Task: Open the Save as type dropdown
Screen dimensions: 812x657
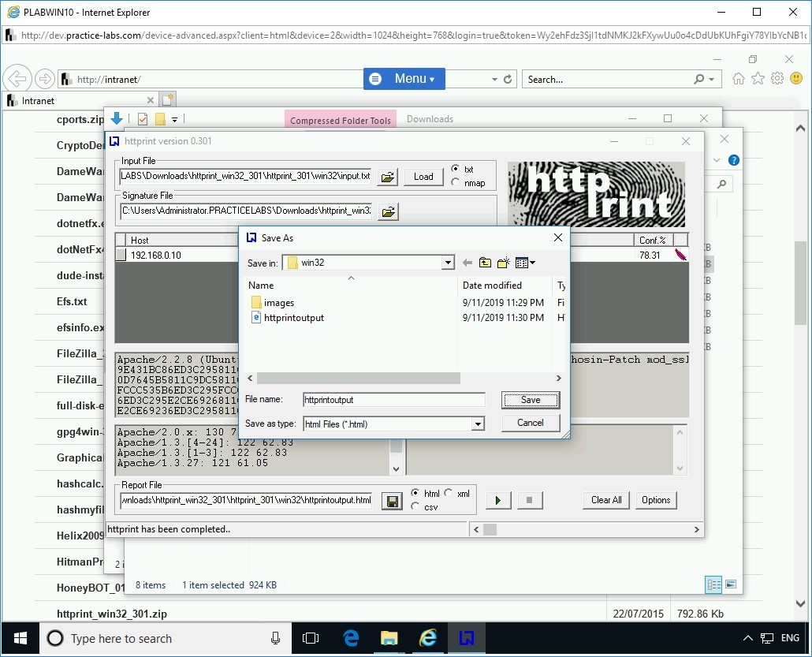Action: [478, 424]
